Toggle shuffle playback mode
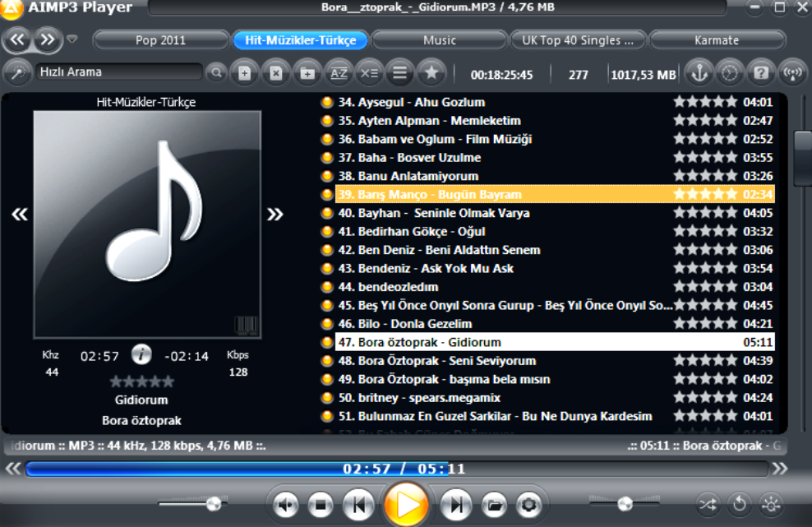Viewport: 812px width, 527px height. pyautogui.click(x=708, y=504)
